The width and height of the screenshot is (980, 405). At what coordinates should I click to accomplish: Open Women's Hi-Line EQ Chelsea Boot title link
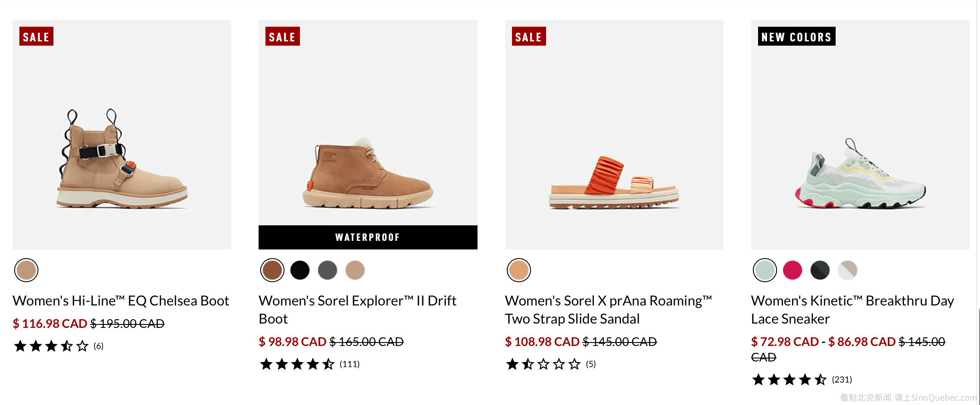click(x=121, y=301)
